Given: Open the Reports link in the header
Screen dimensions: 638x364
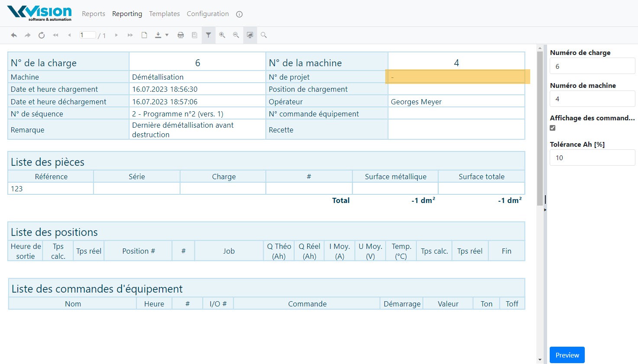Looking at the screenshot, I should pos(93,14).
